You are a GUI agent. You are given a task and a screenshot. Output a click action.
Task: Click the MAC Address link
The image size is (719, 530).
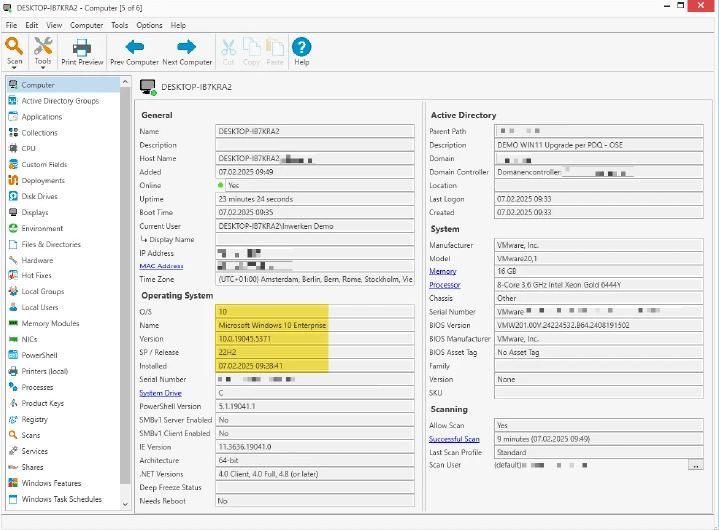click(x=161, y=266)
